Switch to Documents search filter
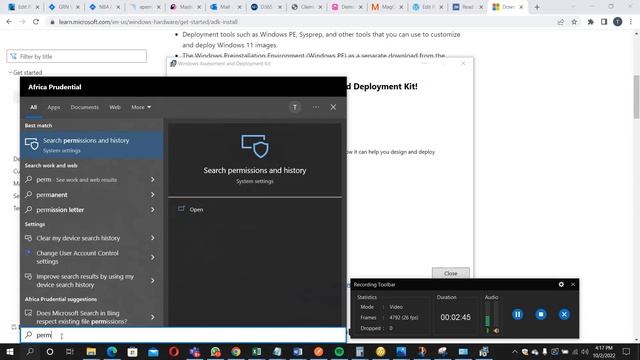This screenshot has width=640, height=360. coord(84,107)
